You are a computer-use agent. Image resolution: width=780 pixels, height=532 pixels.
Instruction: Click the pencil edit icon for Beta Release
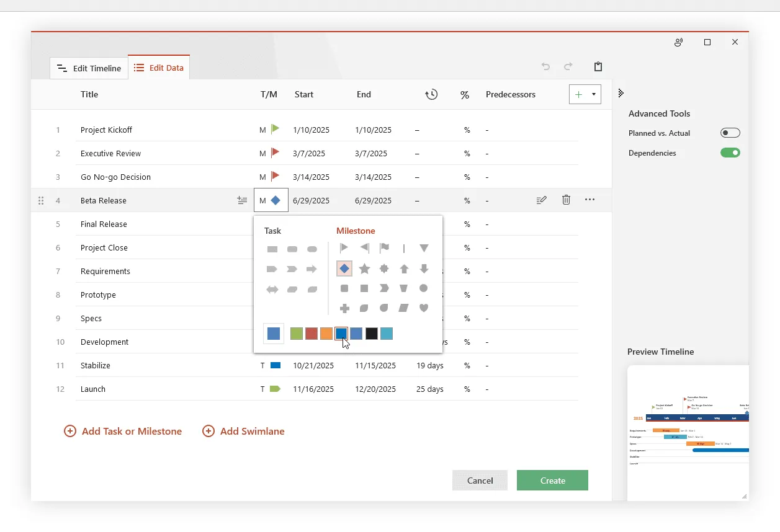click(x=542, y=200)
